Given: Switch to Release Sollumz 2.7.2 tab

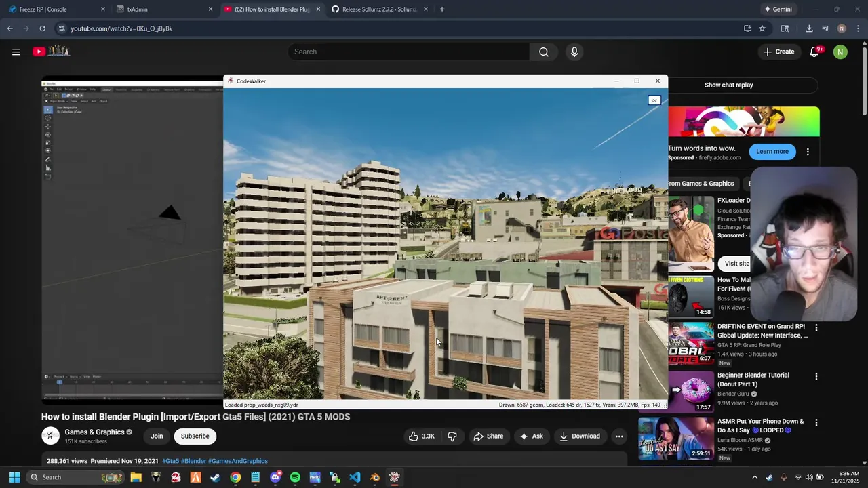Looking at the screenshot, I should click(379, 9).
